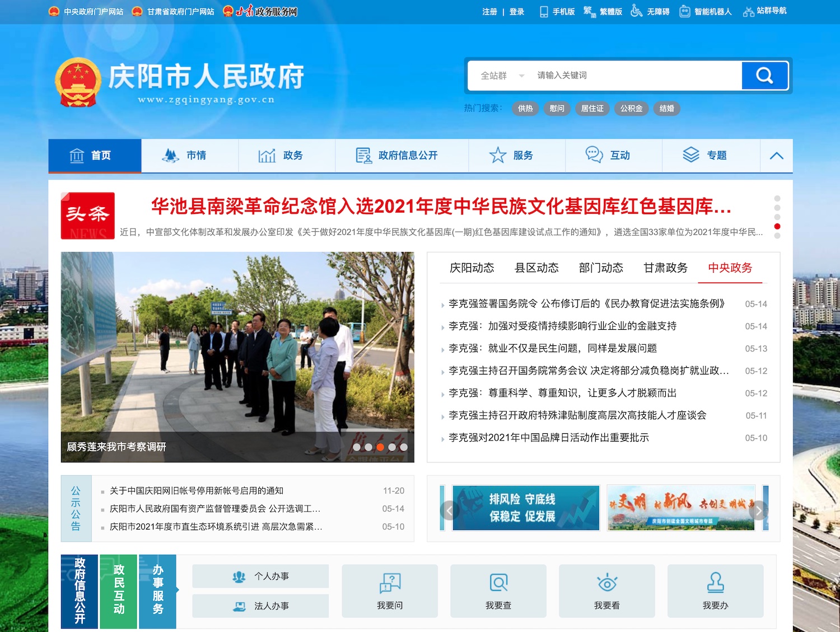Switch to the 中央政务 news tab

[x=730, y=268]
